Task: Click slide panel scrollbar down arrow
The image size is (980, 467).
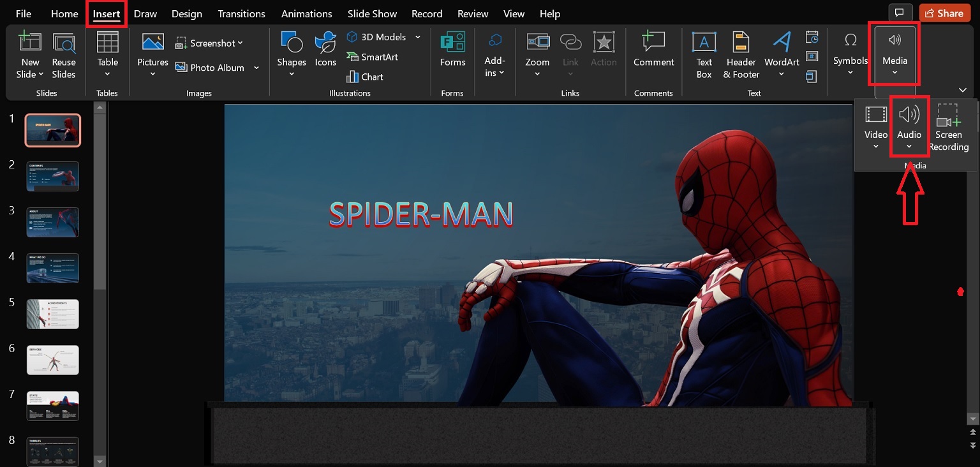Action: point(100,461)
